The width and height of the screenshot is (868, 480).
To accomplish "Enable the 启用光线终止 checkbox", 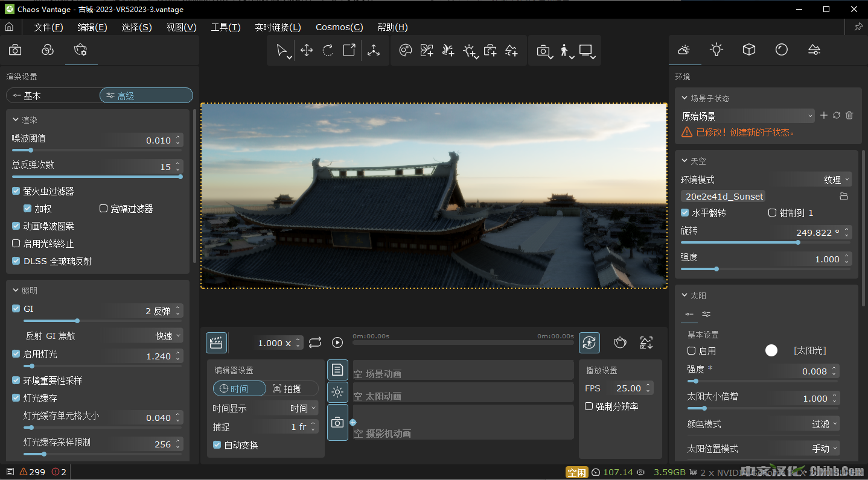I will (16, 244).
